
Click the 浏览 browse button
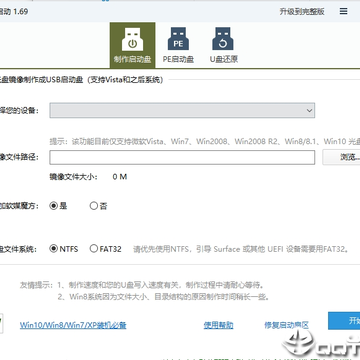point(342,157)
